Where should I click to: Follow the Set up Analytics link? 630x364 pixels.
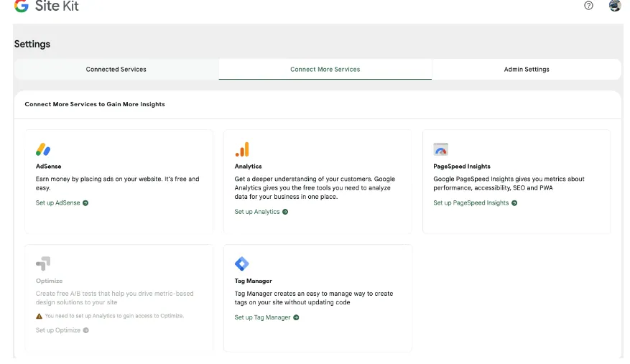pos(257,212)
